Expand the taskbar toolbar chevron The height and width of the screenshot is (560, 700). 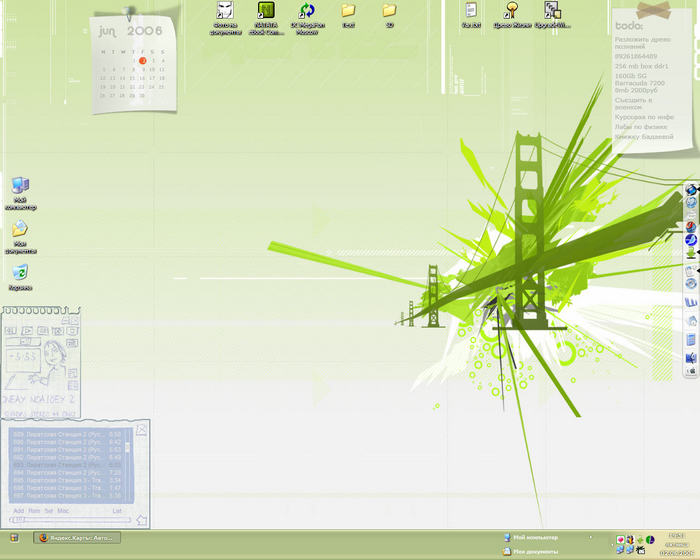coord(591,537)
